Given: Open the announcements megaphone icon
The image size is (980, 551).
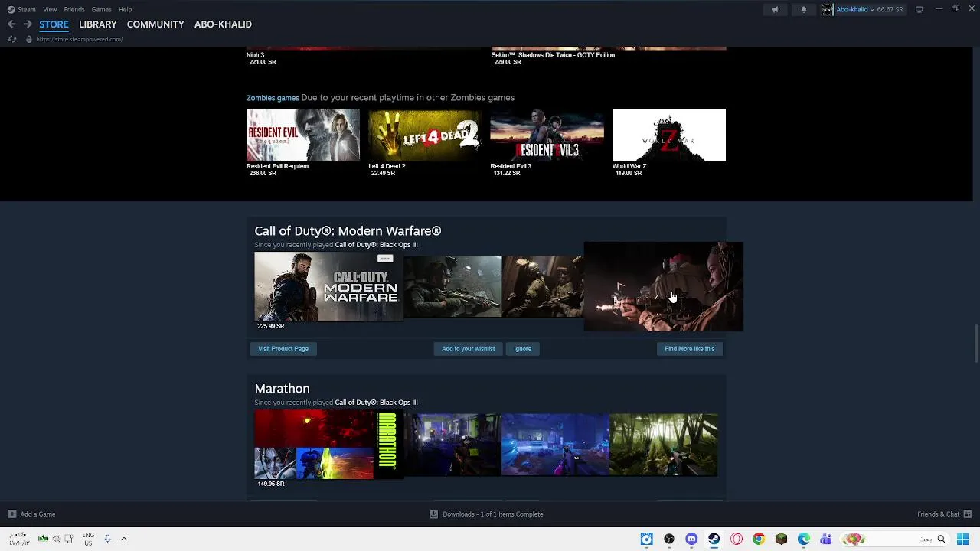Looking at the screenshot, I should [x=775, y=9].
